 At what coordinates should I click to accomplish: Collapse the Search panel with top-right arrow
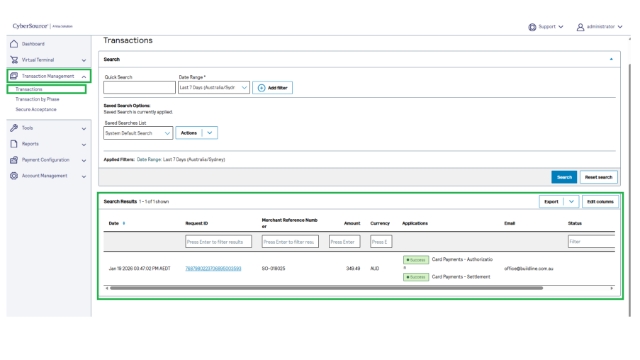(x=611, y=59)
